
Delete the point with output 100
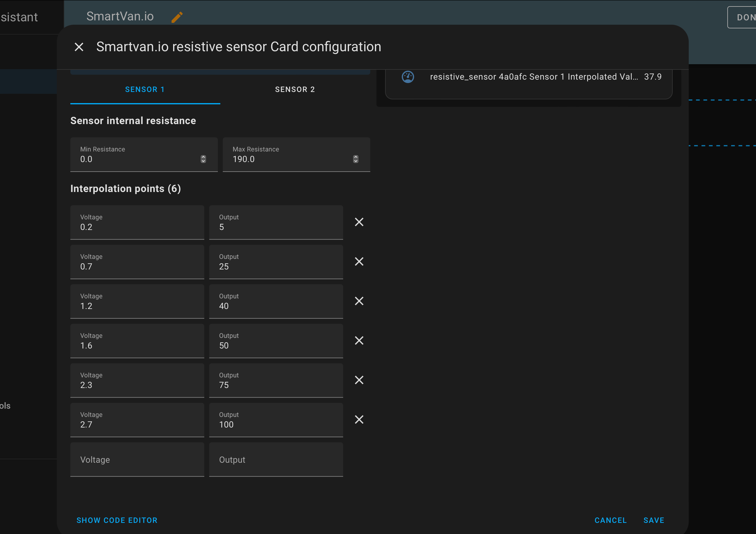pyautogui.click(x=359, y=420)
